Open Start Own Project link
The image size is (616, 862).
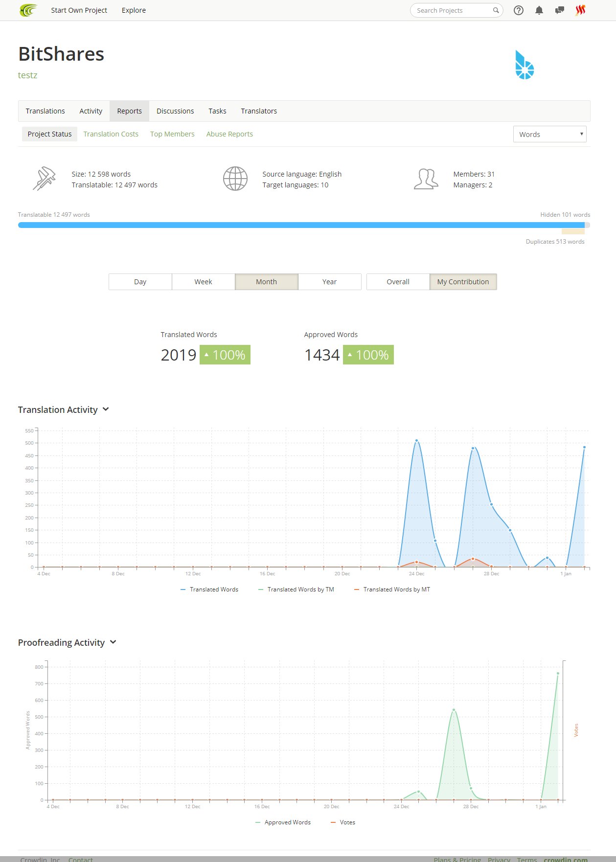79,10
